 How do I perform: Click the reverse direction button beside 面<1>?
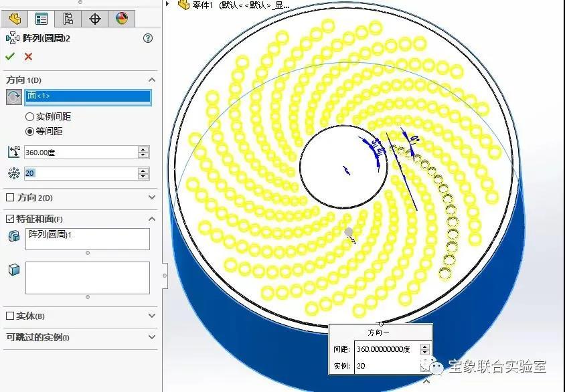pos(13,98)
